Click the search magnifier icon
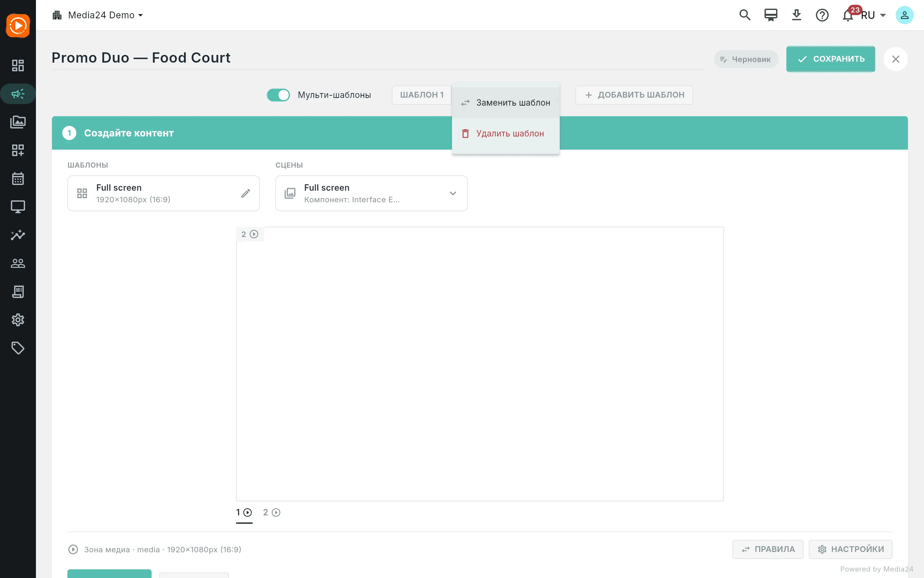The image size is (924, 578). (745, 15)
